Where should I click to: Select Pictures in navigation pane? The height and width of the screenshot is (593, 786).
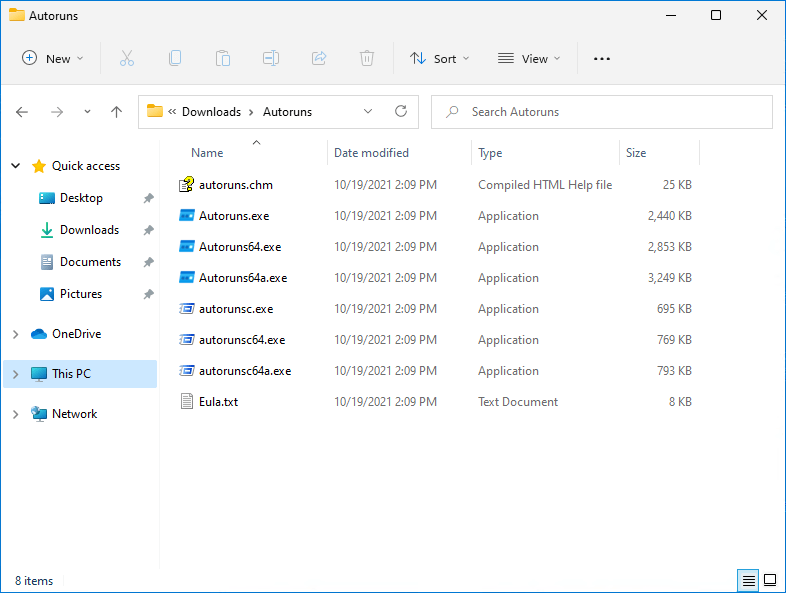[81, 294]
